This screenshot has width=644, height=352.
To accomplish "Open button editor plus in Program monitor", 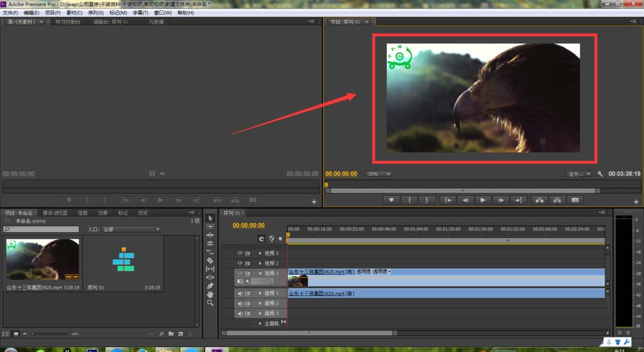I will (636, 202).
